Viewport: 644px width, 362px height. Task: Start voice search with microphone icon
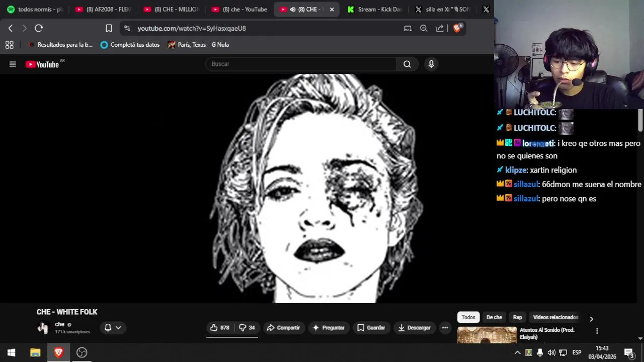[431, 64]
